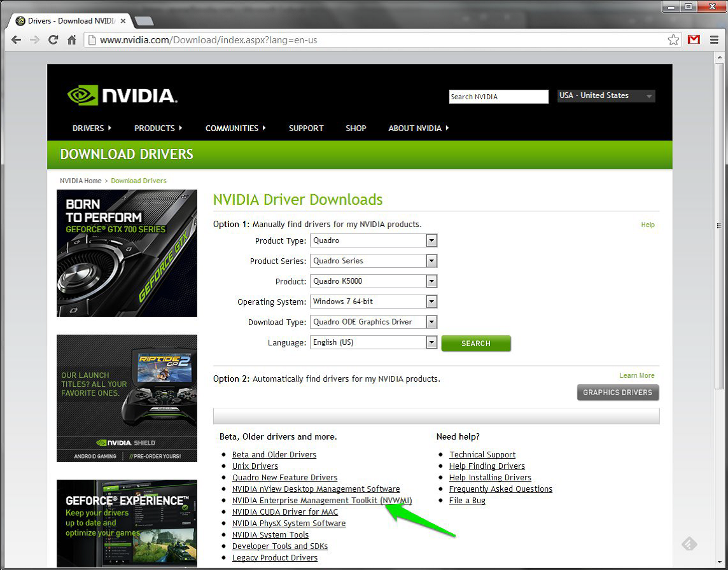
Task: Open the File a Bug link
Action: (467, 501)
